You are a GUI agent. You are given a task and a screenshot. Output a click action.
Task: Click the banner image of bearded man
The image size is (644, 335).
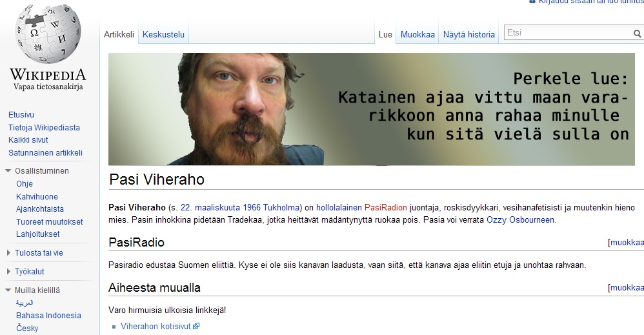371,109
